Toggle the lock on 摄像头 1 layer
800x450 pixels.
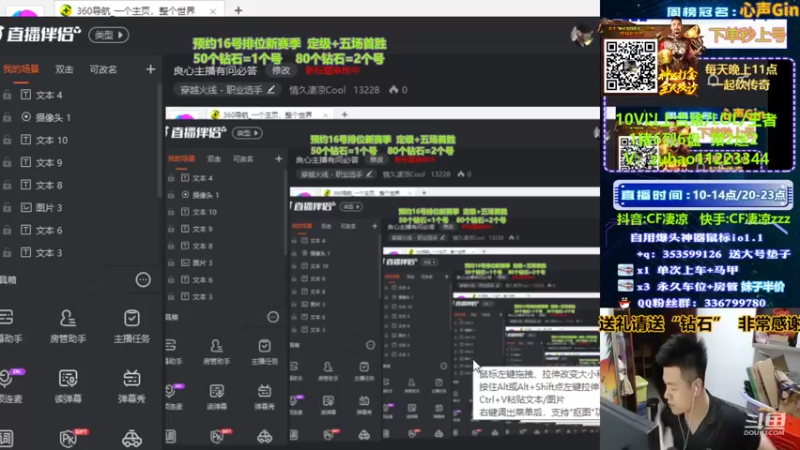point(7,117)
